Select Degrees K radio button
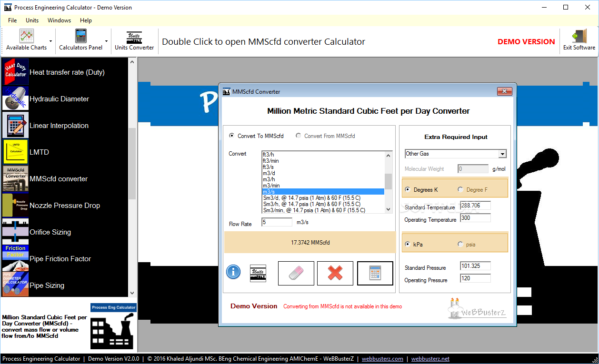 408,189
